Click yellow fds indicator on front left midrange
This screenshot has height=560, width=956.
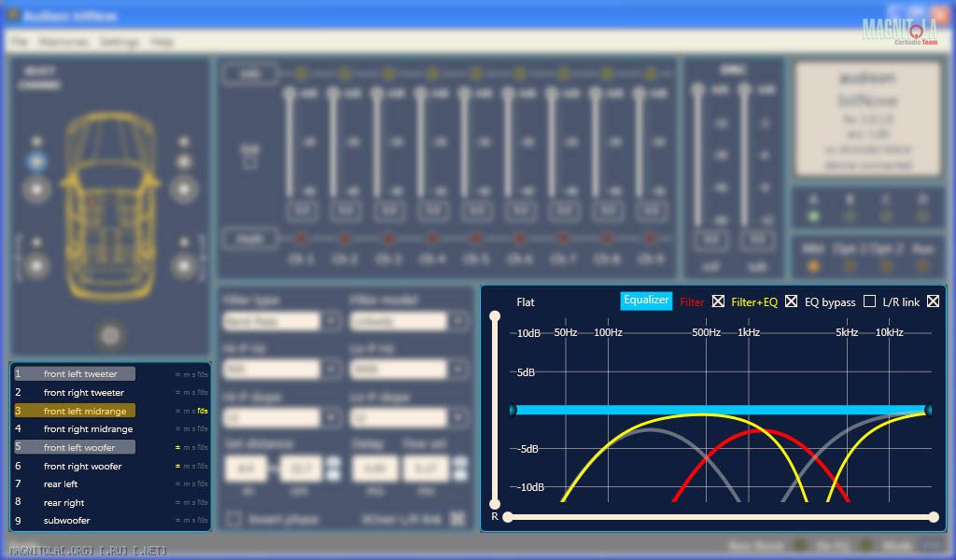pos(203,412)
